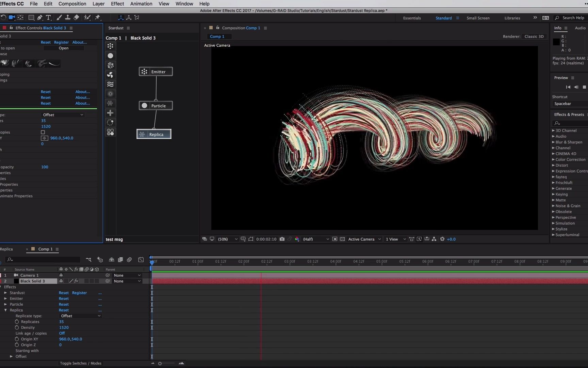Switch to the Small Screen workspace

478,18
